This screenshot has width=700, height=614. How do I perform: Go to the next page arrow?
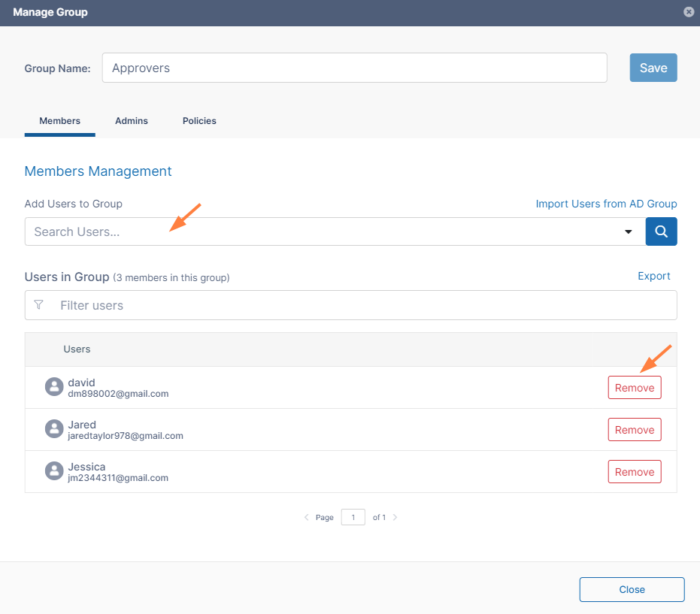(x=395, y=518)
